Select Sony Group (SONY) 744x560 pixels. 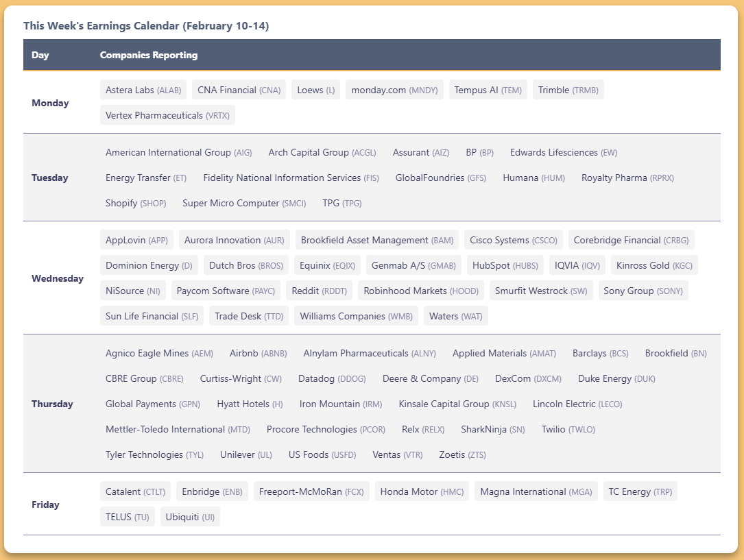pos(643,291)
